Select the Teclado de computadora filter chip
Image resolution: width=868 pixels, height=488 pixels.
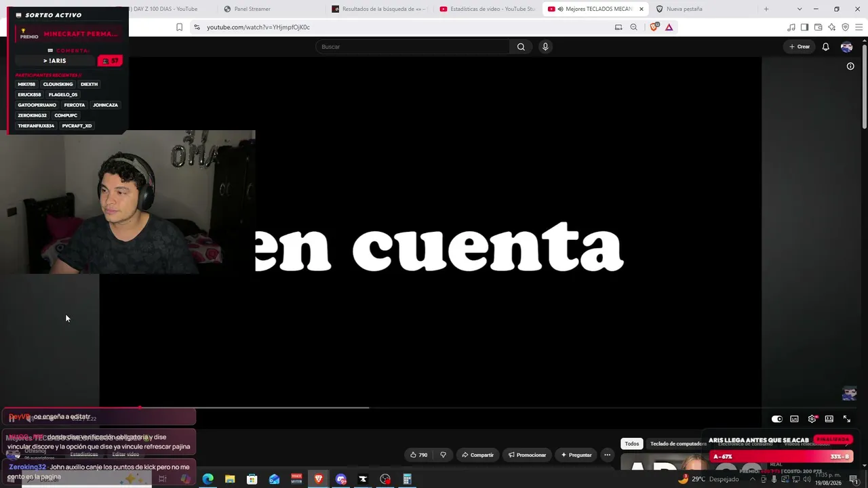[678, 444]
